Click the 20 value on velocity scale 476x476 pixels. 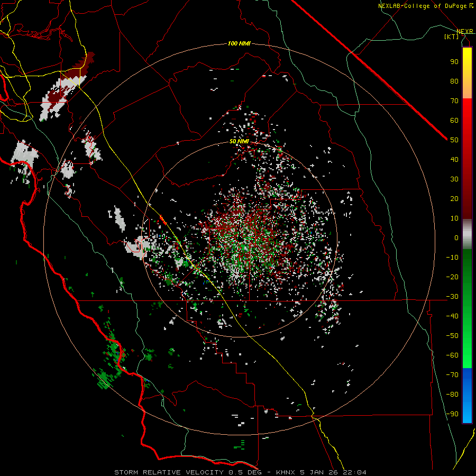[x=454, y=198]
